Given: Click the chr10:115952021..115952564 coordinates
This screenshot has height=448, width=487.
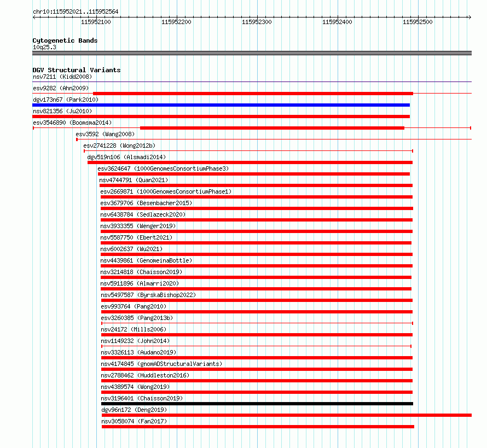Looking at the screenshot, I should click(x=76, y=11).
